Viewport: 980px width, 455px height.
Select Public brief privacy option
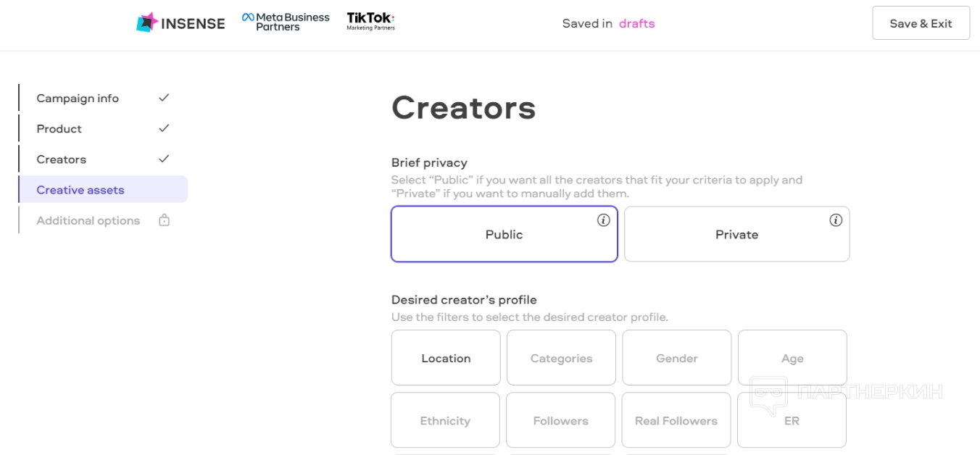pos(504,235)
